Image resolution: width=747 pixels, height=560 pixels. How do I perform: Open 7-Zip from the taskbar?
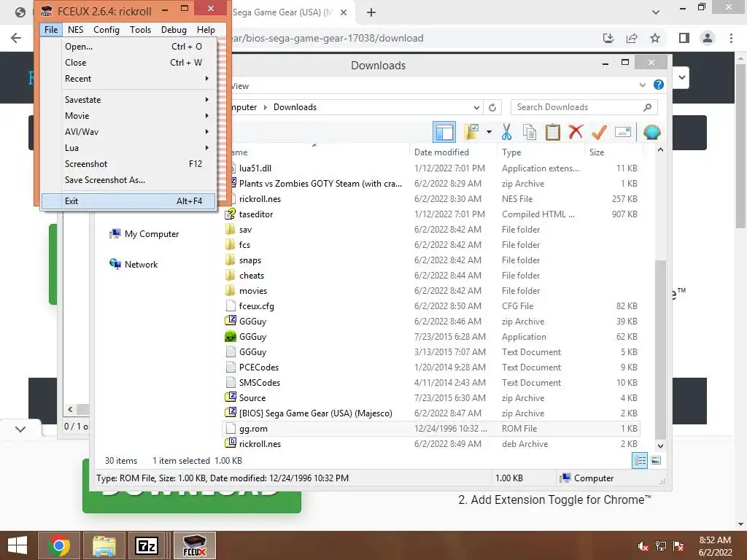coord(147,545)
